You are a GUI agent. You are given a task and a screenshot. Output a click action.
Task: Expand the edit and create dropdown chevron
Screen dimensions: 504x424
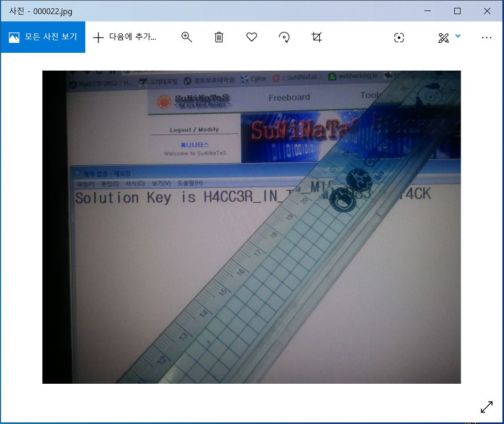pos(458,36)
